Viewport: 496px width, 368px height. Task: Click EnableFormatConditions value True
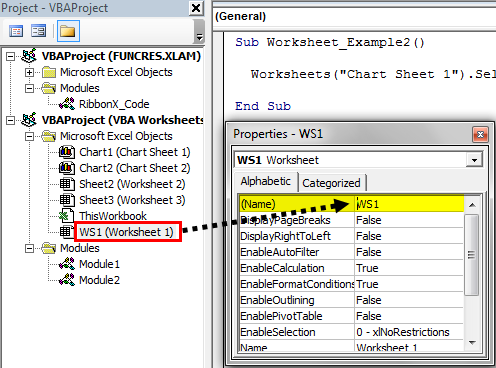point(409,284)
